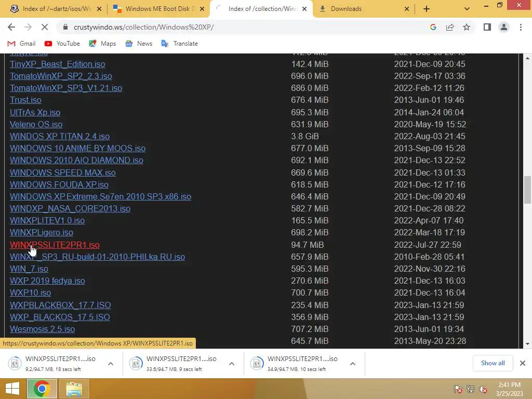Click the Chrome taskbar icon

(x=42, y=389)
